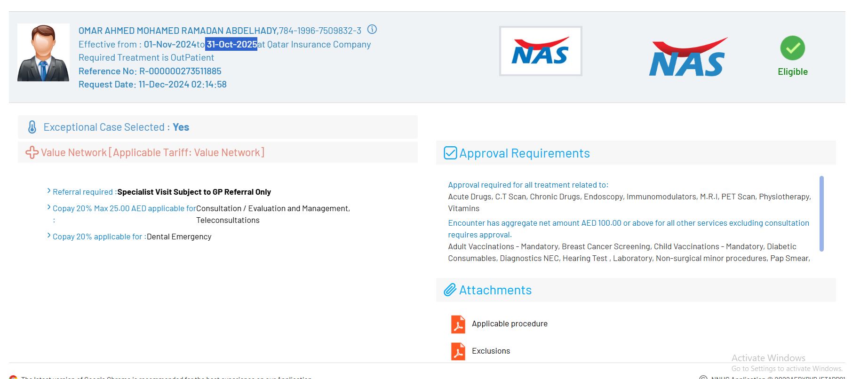This screenshot has height=379, width=868.
Task: Expand the Referral required chevron
Action: tap(49, 191)
